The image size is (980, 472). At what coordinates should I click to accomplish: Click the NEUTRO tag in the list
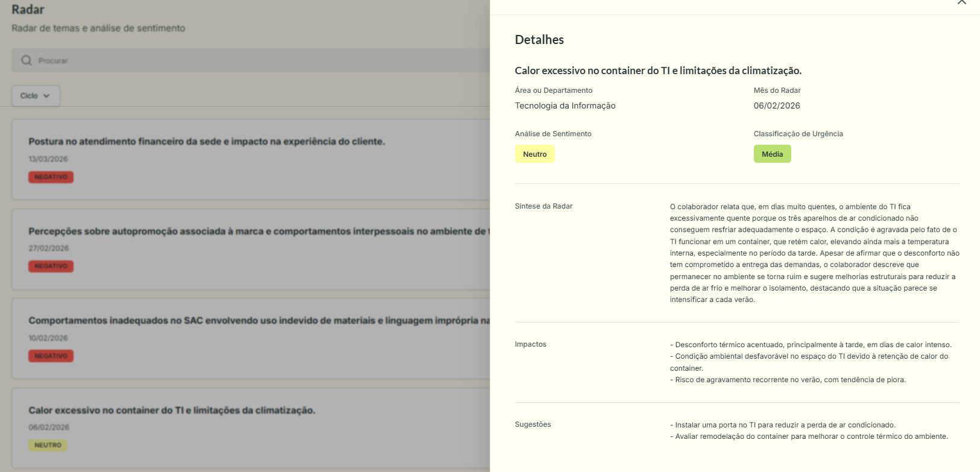coord(48,445)
